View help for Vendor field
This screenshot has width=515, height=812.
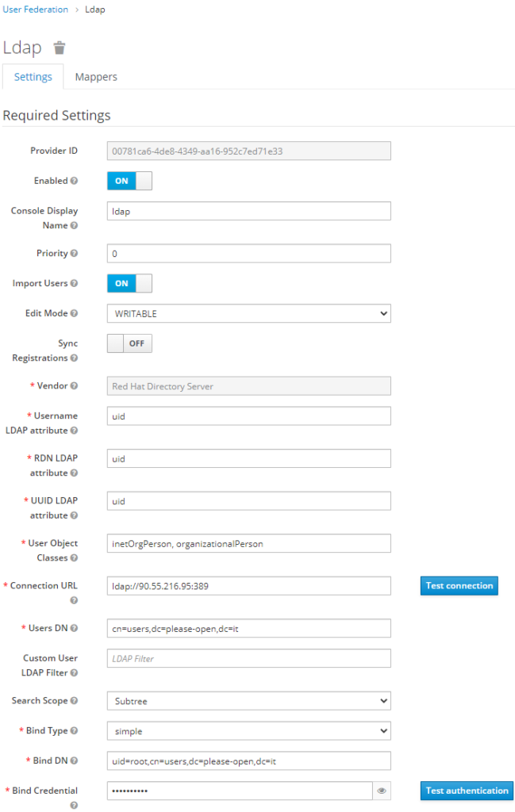[74, 386]
